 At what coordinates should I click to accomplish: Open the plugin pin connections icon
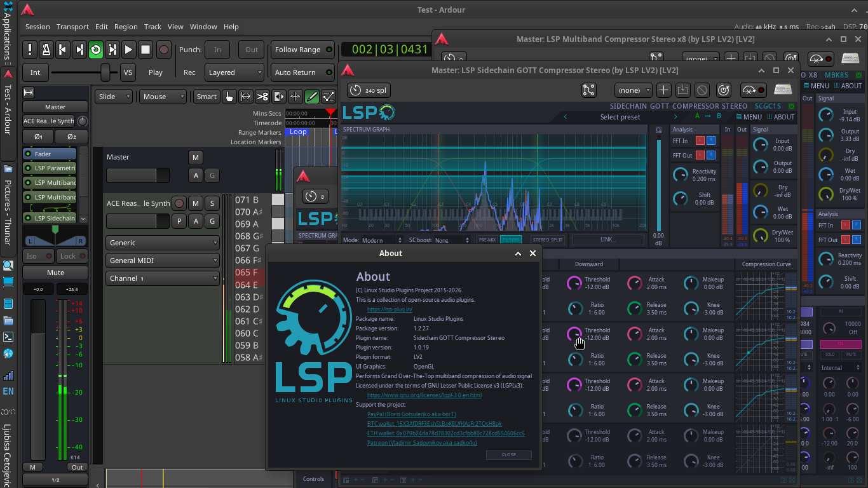[x=589, y=90]
